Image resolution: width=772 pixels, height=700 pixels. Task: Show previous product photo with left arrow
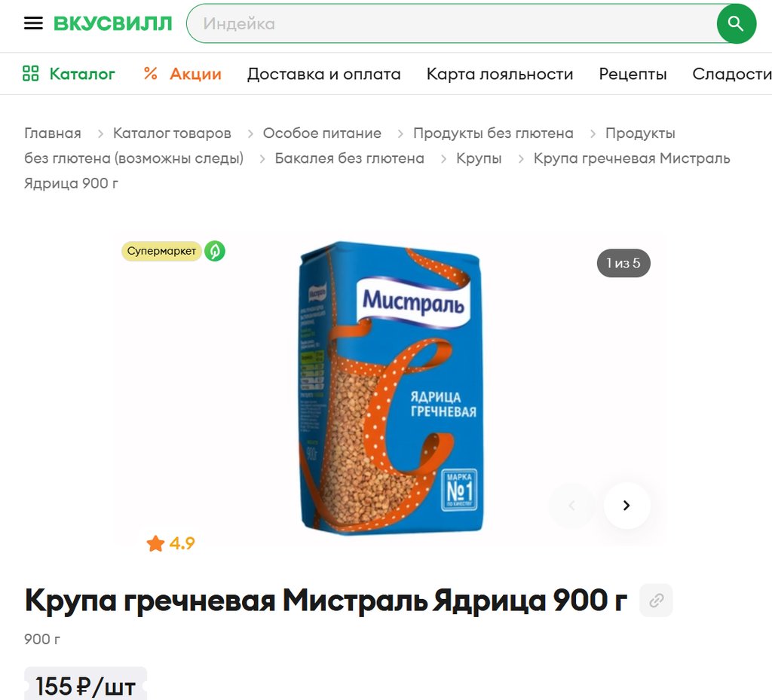pyautogui.click(x=571, y=505)
